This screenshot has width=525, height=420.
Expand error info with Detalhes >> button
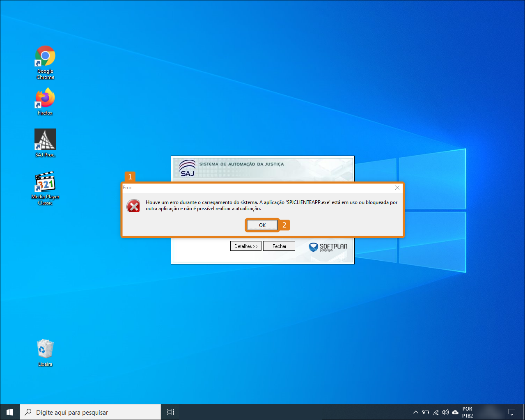(245, 246)
